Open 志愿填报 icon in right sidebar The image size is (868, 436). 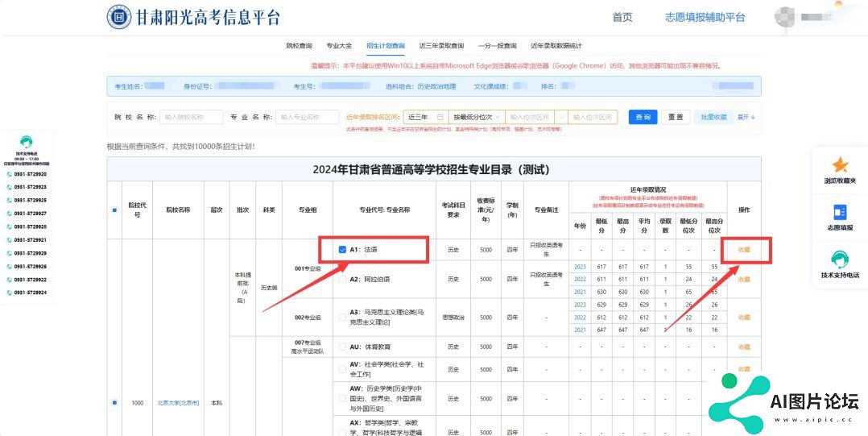point(840,213)
